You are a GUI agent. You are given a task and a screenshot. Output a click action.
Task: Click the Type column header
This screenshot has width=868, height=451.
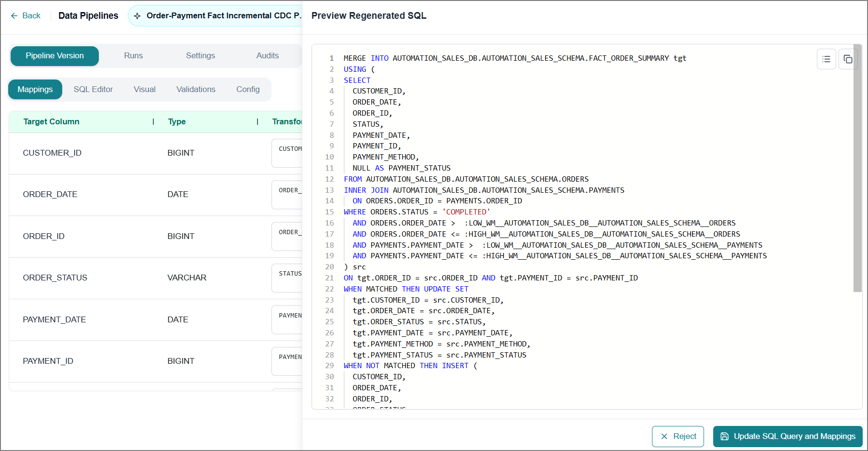tap(177, 122)
